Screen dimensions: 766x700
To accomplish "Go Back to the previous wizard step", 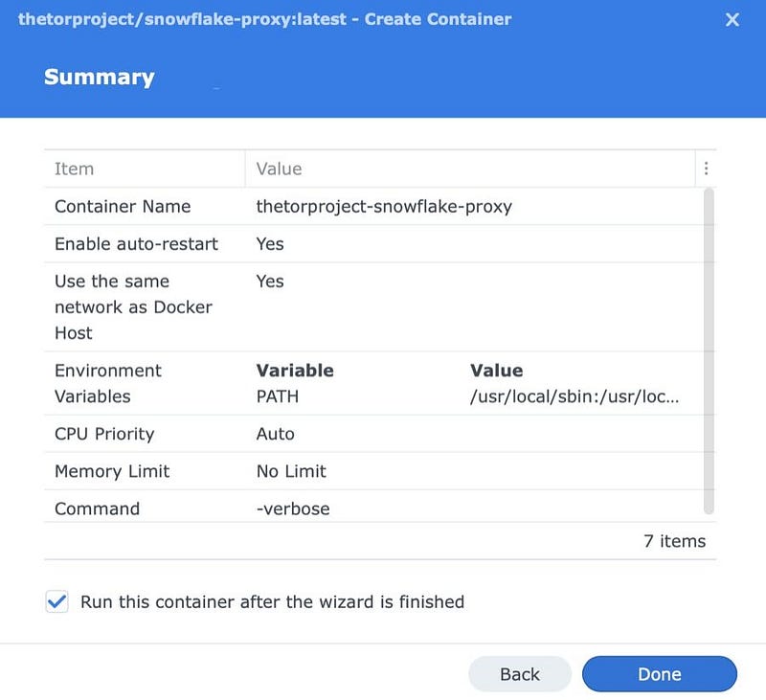I will click(x=520, y=674).
